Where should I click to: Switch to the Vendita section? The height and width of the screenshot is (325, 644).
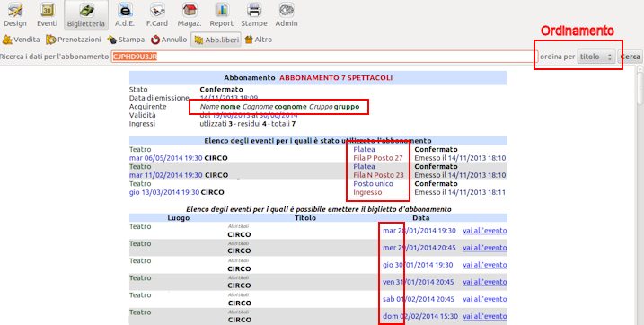tap(22, 40)
